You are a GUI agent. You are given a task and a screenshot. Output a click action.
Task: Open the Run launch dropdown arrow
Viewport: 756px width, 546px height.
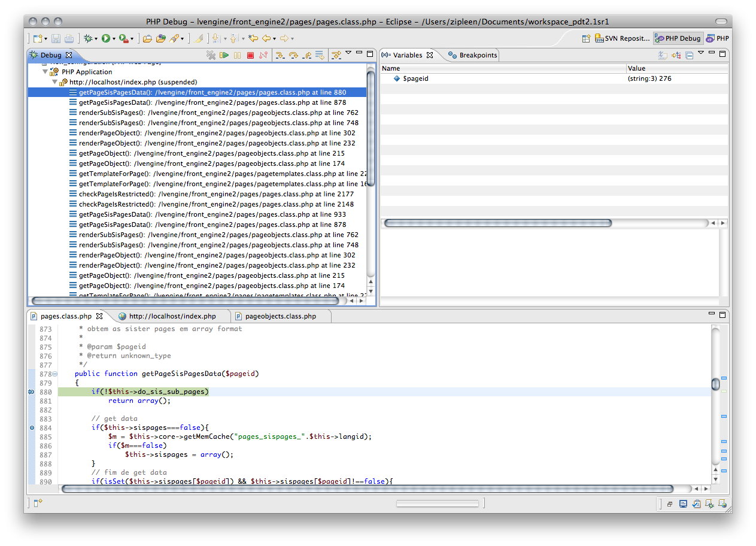click(x=113, y=39)
